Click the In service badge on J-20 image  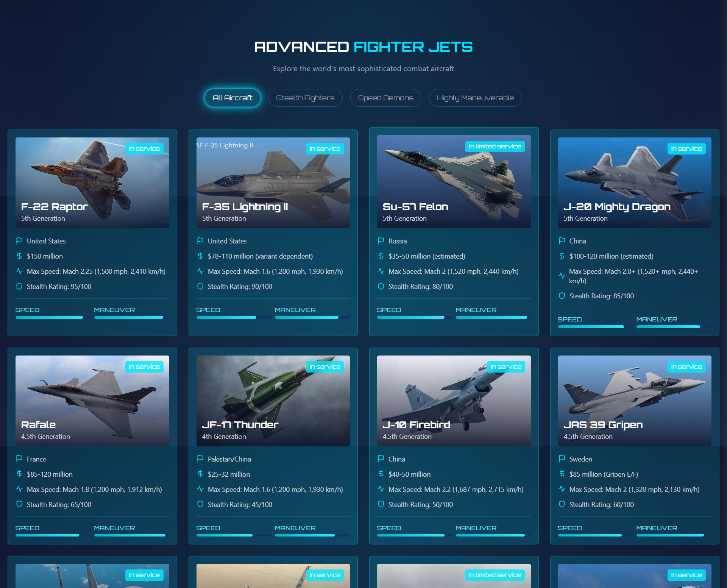686,149
